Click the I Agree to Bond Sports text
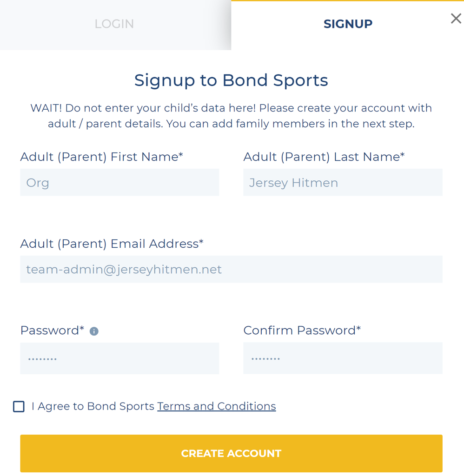Image resolution: width=464 pixels, height=476 pixels. click(x=93, y=406)
